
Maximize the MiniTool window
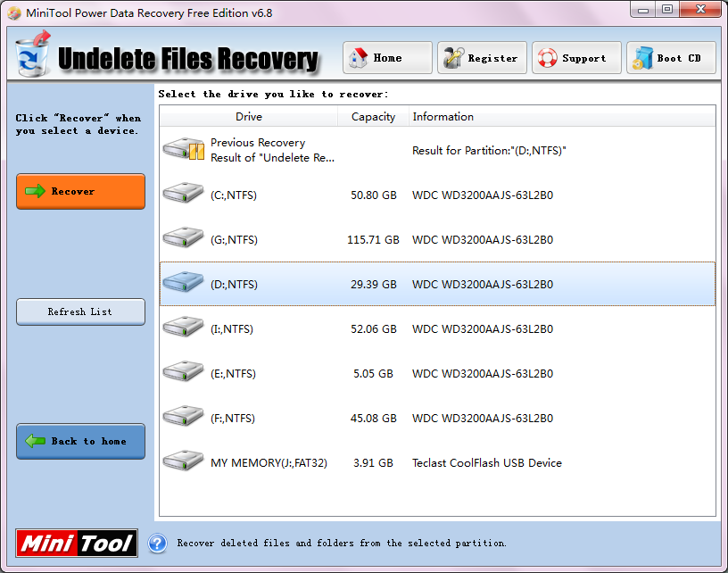[x=667, y=10]
